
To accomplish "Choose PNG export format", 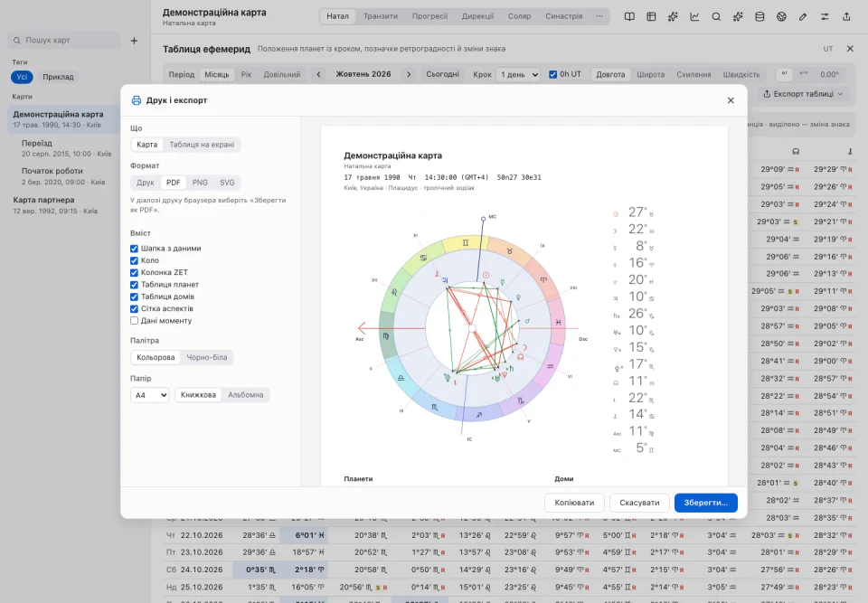I will pyautogui.click(x=200, y=183).
